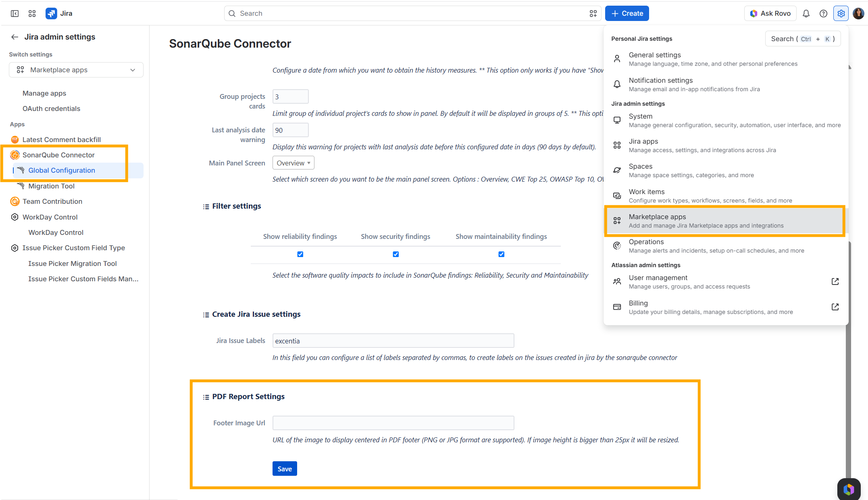Image resolution: width=868 pixels, height=500 pixels.
Task: Click the blue Create button
Action: 627,13
